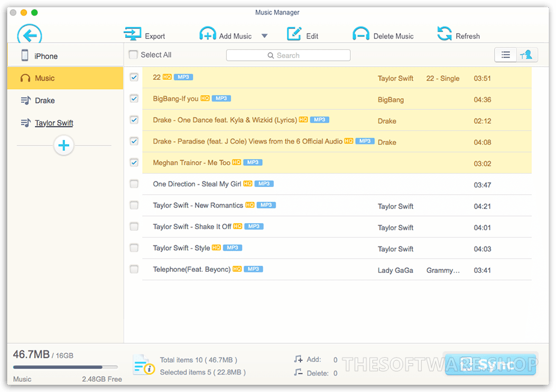Check Taylor Swift New Romantics checkbox
556x392 pixels.
tap(134, 205)
